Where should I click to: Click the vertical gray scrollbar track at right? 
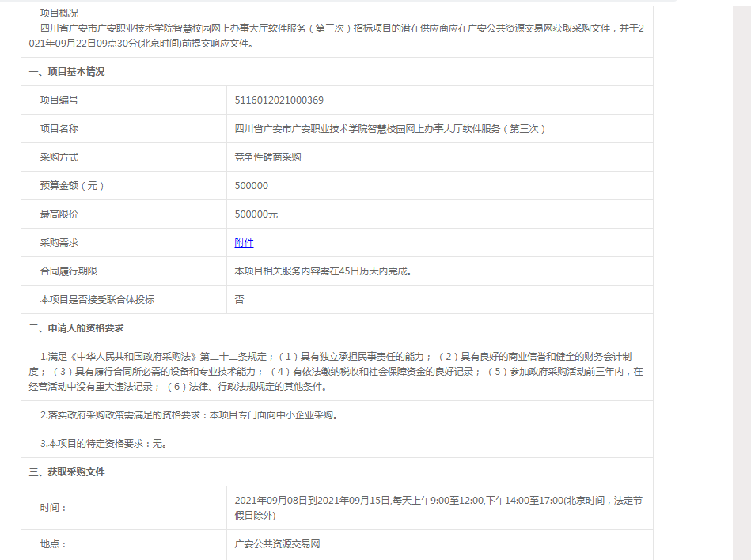tap(741, 316)
